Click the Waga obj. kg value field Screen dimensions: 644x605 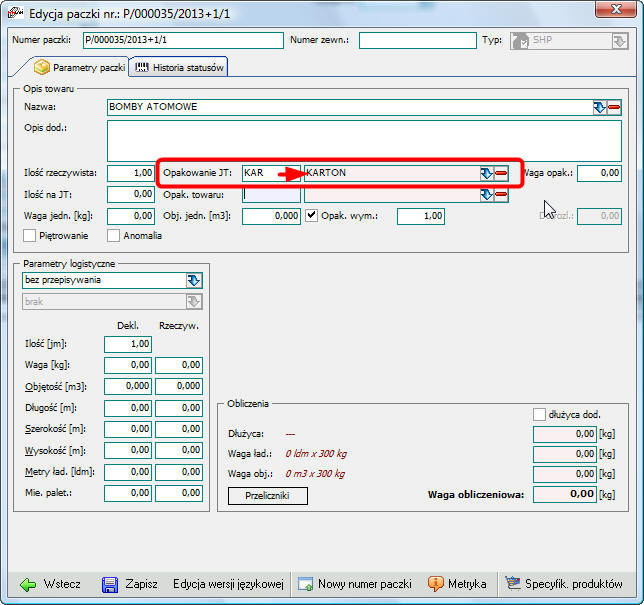click(x=565, y=474)
